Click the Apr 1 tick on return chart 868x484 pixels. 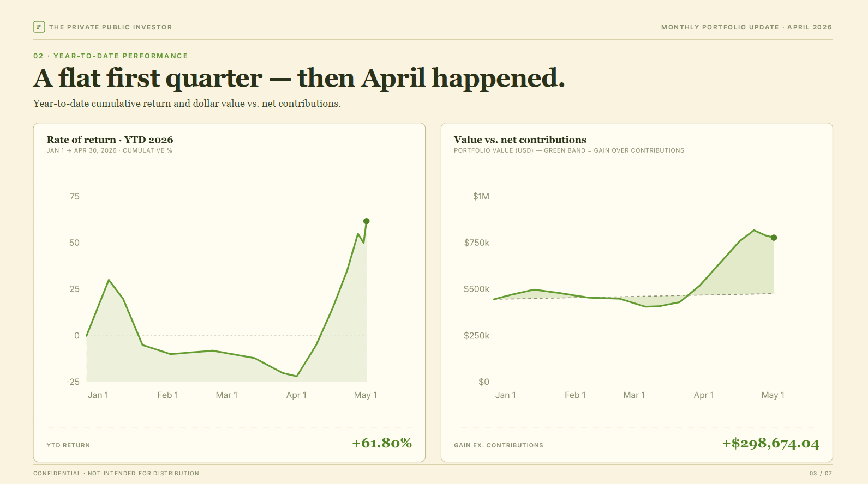[296, 395]
